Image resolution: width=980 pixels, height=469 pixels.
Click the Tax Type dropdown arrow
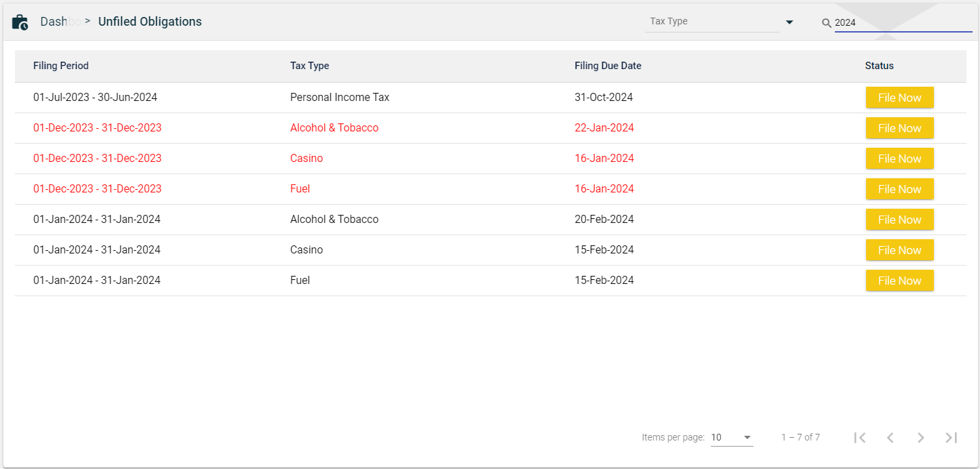click(789, 22)
